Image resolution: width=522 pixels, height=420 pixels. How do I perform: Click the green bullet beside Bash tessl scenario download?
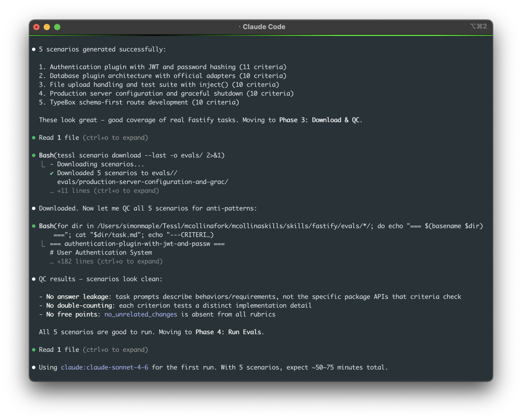pos(34,156)
